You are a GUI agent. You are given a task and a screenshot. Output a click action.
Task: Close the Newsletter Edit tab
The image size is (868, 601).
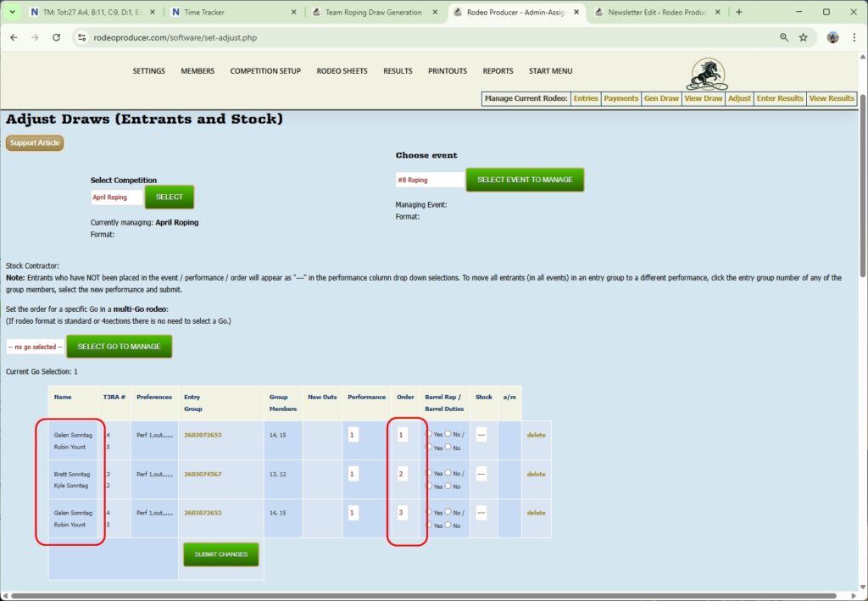pyautogui.click(x=717, y=12)
